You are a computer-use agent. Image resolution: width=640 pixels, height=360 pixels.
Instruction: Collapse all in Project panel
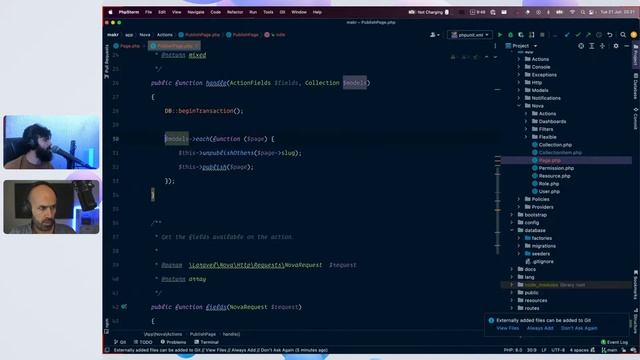coord(602,46)
